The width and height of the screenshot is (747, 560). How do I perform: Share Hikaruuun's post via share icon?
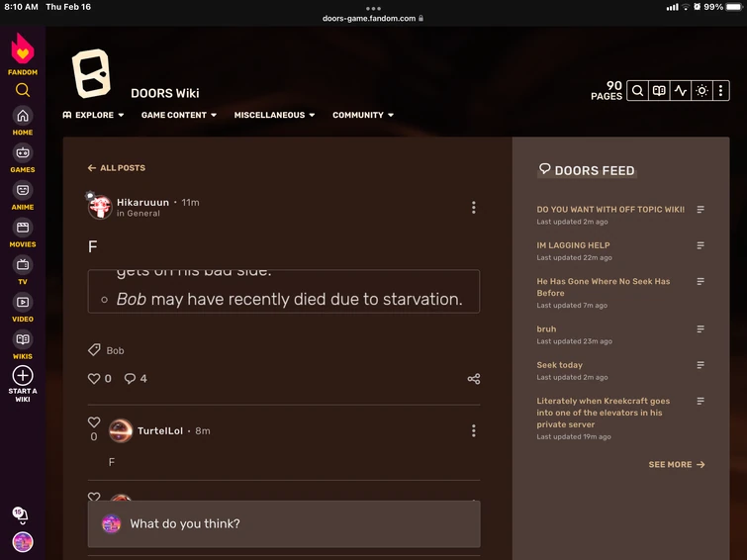click(474, 379)
